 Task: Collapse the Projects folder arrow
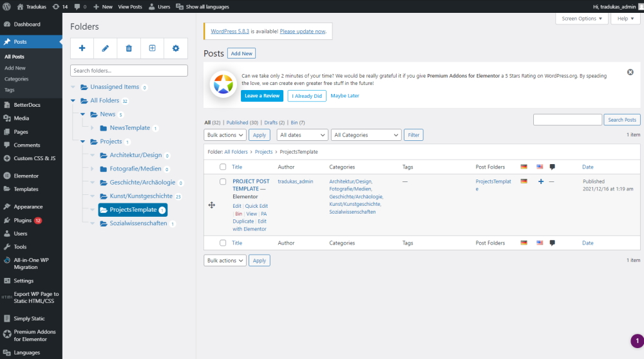click(82, 142)
